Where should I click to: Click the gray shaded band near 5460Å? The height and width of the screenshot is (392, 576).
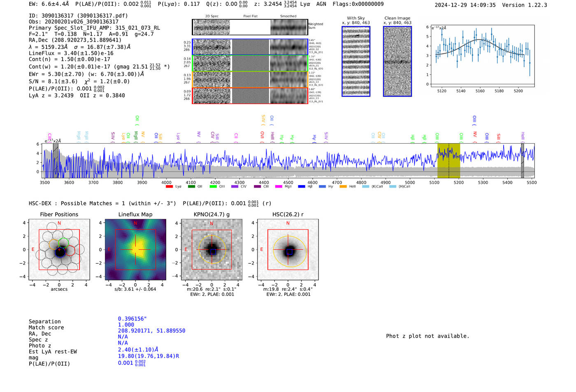pyautogui.click(x=523, y=161)
